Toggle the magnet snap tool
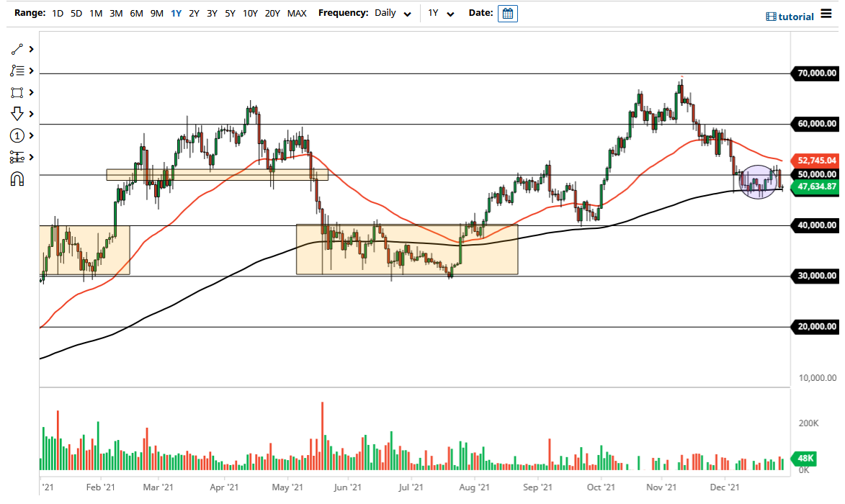845x504 pixels. tap(17, 179)
